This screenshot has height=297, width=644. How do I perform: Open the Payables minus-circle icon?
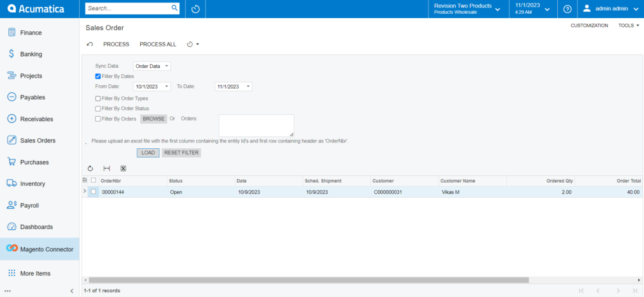coord(11,97)
